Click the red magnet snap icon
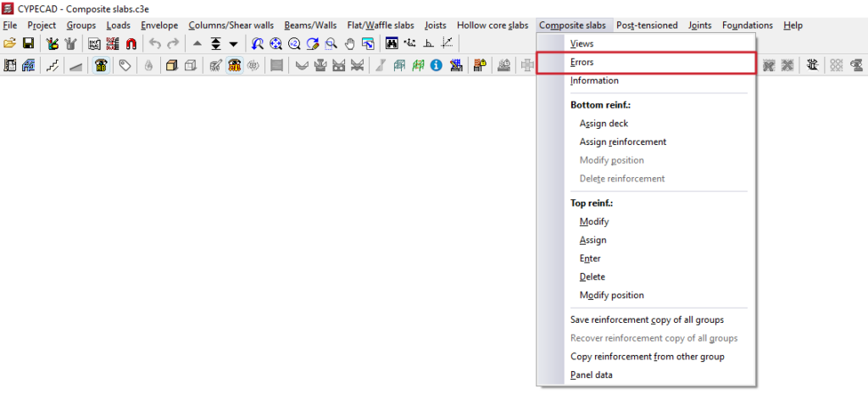This screenshot has height=411, width=868. click(131, 43)
